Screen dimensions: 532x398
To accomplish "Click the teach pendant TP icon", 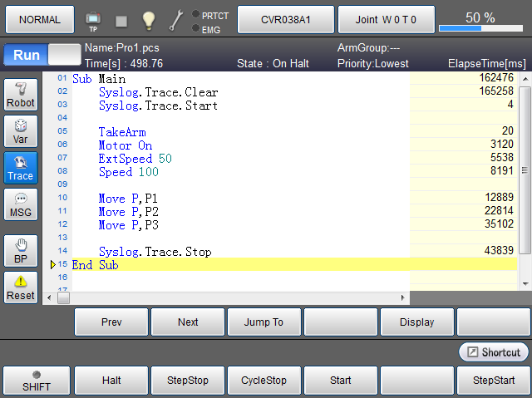I will (92, 19).
